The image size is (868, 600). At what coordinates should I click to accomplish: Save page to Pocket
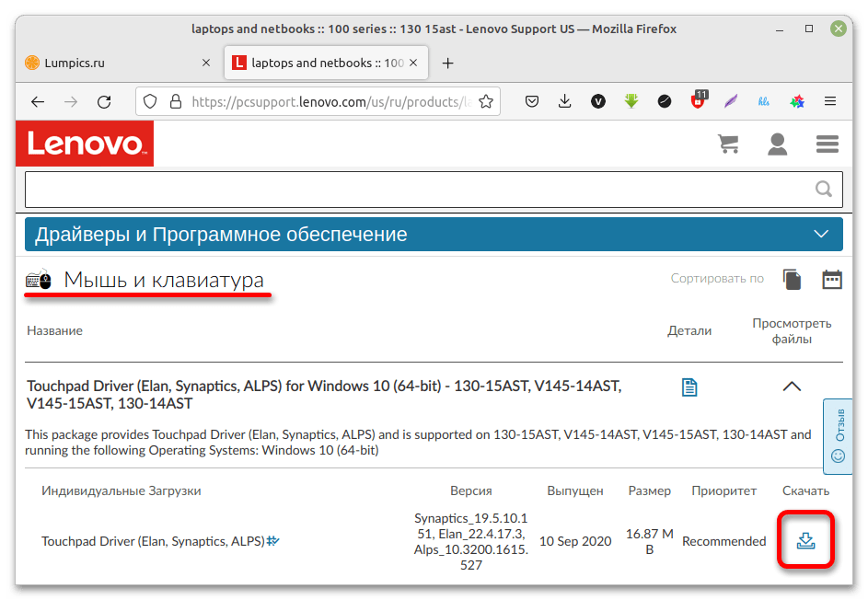point(532,101)
